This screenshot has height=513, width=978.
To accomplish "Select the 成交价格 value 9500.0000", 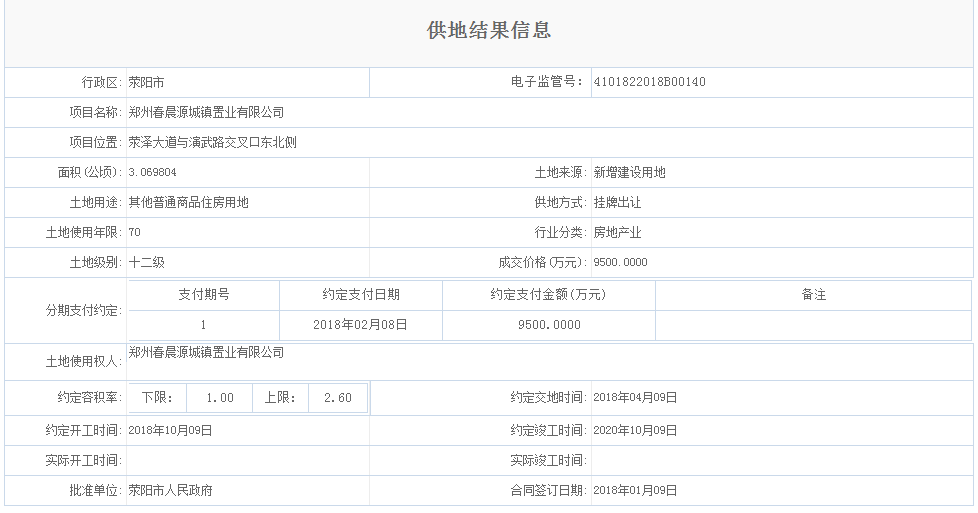I will [x=620, y=262].
